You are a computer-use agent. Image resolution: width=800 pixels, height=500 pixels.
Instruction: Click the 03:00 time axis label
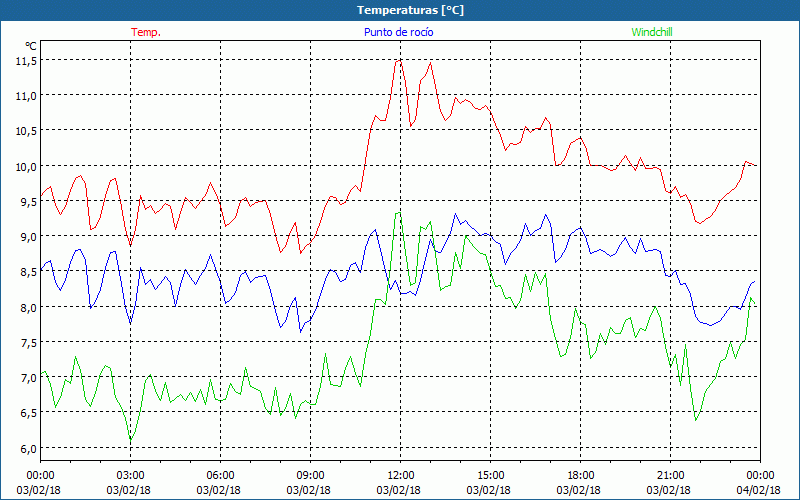point(130,476)
